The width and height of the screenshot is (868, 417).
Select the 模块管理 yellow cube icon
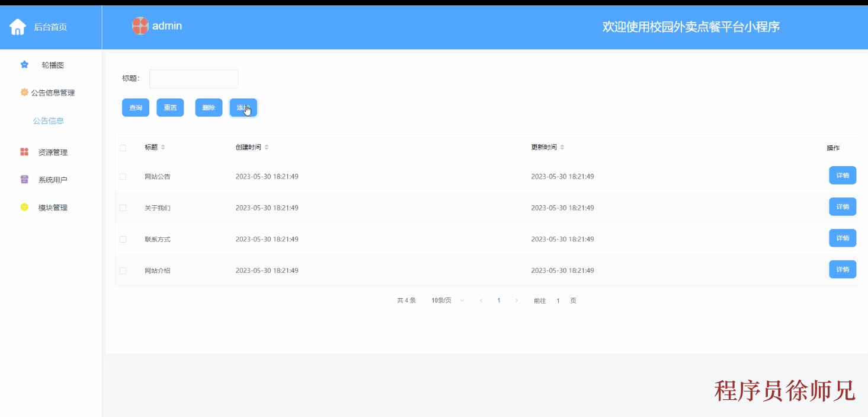pos(23,207)
